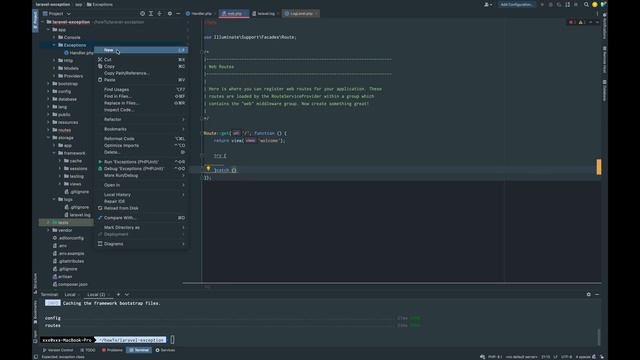640x360 pixels.
Task: Click the Compare With arrow icon
Action: (x=100, y=218)
